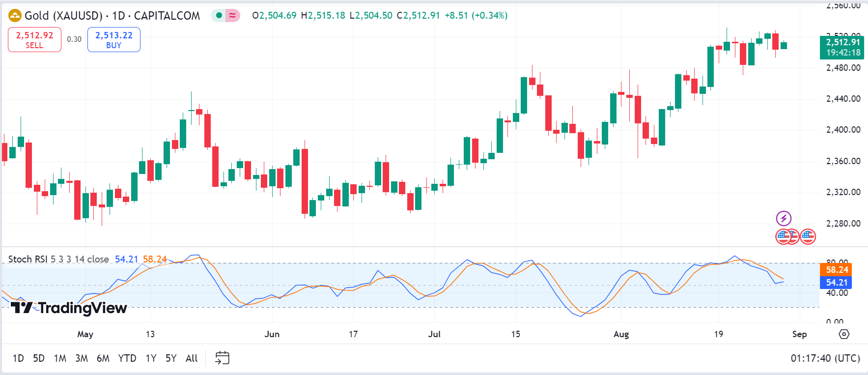Click the pink approximate-data indicator icon

click(232, 16)
